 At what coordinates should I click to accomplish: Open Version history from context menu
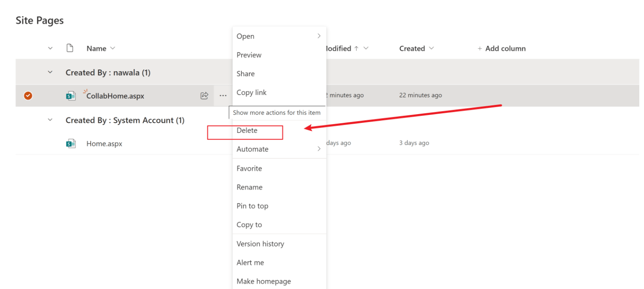(x=279, y=244)
